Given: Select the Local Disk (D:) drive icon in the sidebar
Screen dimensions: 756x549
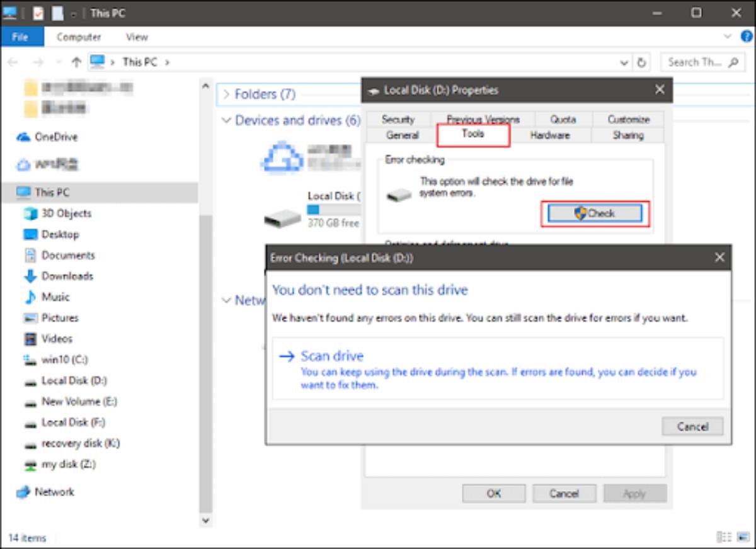Looking at the screenshot, I should pyautogui.click(x=30, y=381).
